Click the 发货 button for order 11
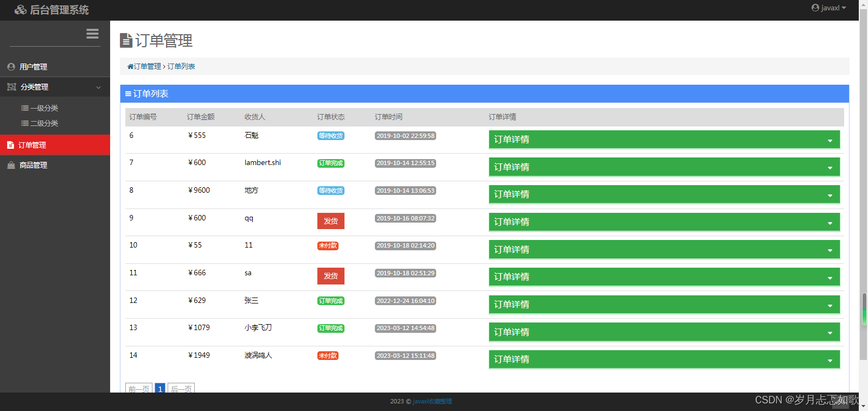The width and height of the screenshot is (868, 411). click(331, 276)
